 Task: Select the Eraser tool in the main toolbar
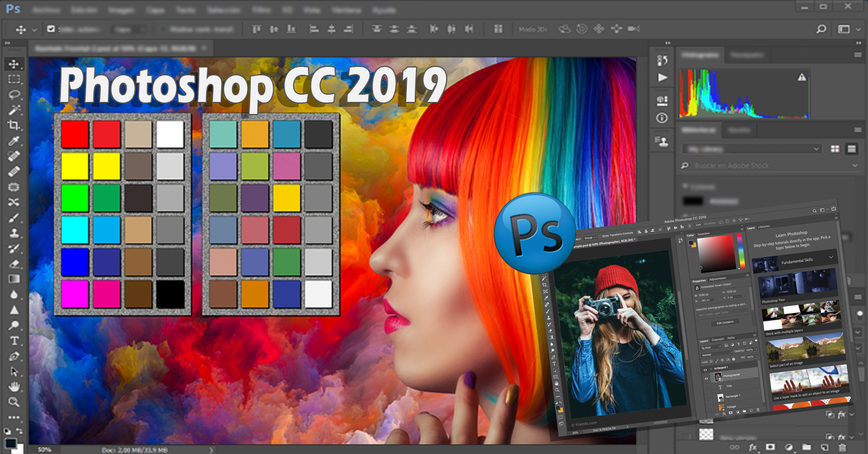click(x=14, y=263)
